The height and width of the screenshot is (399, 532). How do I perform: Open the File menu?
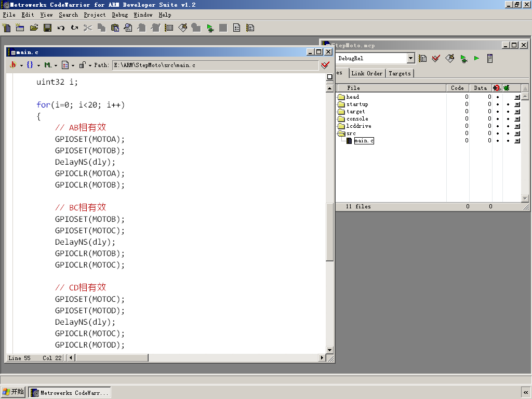(9, 15)
